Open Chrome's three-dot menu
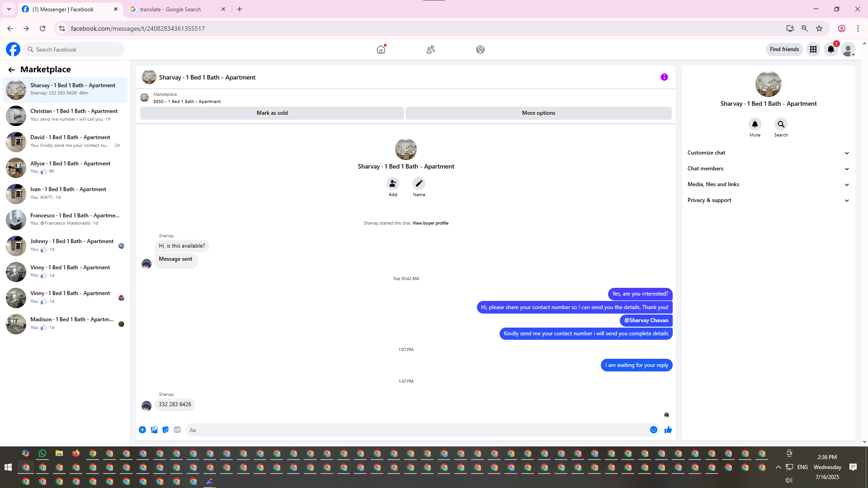Screen dimensions: 868x488 [858, 28]
